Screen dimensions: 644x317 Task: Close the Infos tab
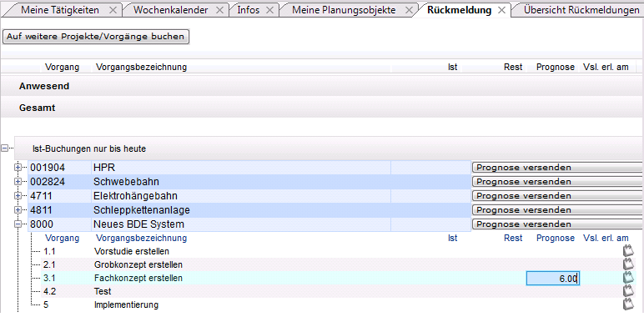269,10
